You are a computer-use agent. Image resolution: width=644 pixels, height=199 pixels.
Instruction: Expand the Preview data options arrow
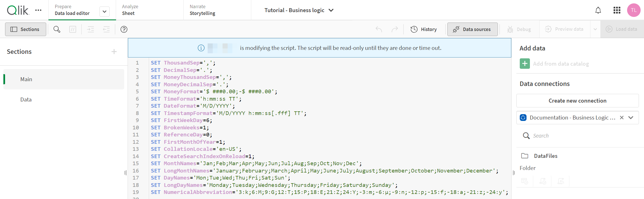point(595,29)
